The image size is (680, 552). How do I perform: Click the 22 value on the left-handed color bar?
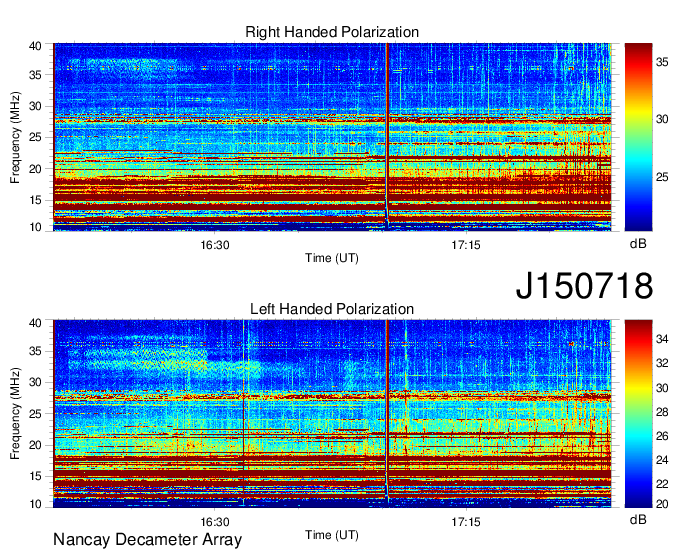(662, 484)
